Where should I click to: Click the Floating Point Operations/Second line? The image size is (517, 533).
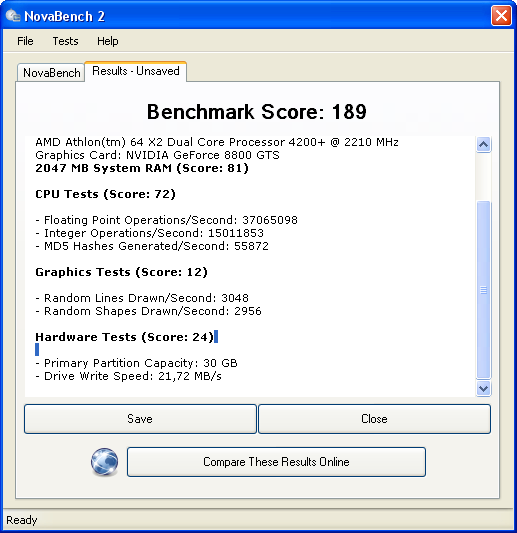click(x=167, y=220)
